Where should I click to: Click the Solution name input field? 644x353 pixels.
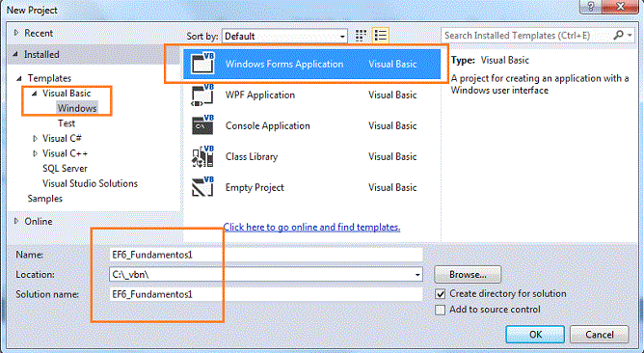(266, 294)
